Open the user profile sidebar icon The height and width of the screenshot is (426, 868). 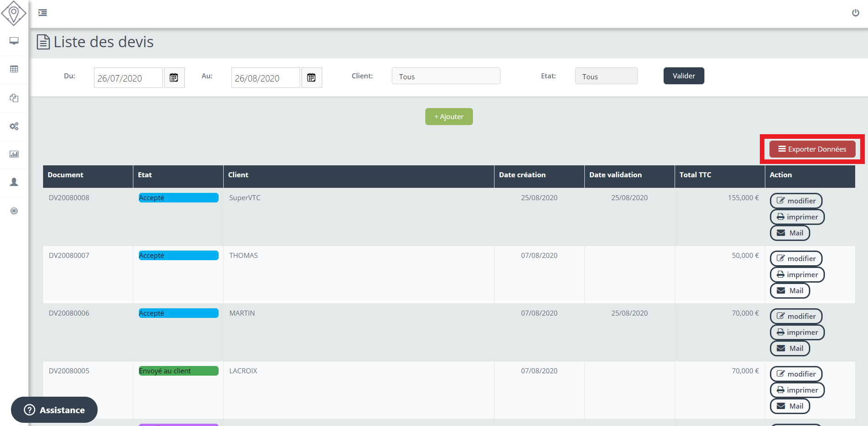tap(14, 182)
